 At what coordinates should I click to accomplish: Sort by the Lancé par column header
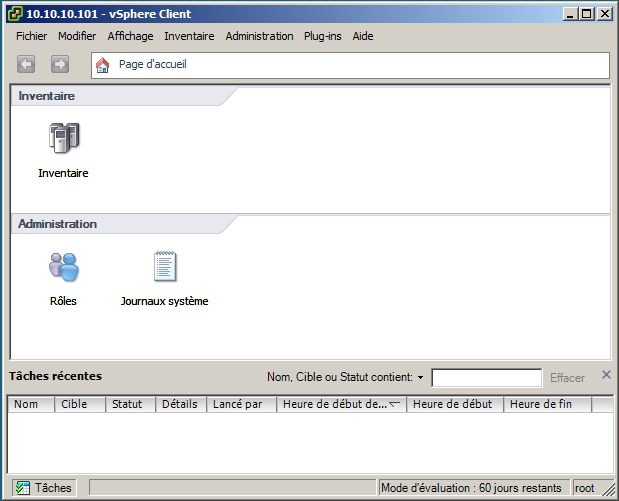pyautogui.click(x=242, y=404)
